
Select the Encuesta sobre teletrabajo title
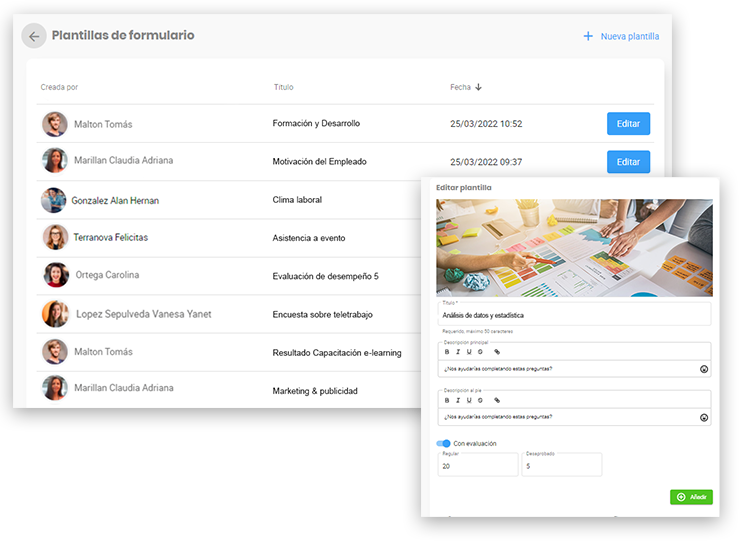pyautogui.click(x=322, y=314)
